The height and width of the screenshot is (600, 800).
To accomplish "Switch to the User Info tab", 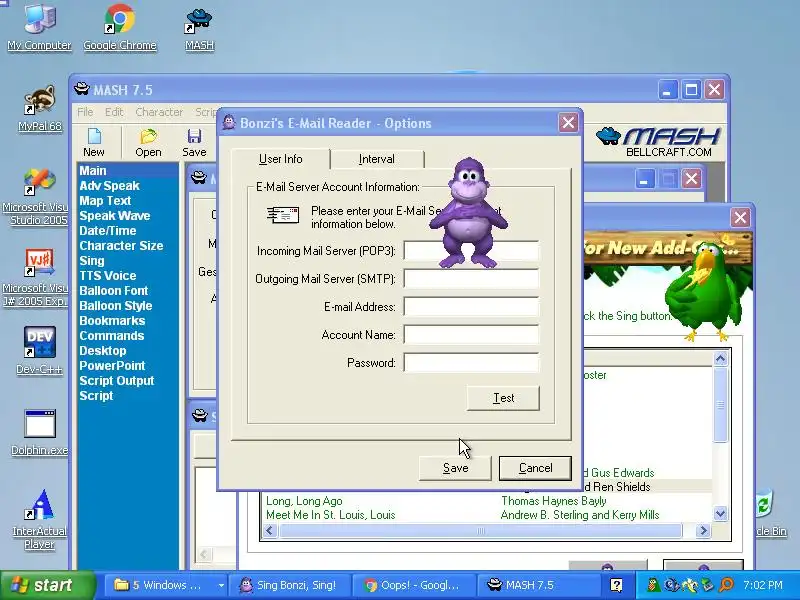I will click(281, 159).
